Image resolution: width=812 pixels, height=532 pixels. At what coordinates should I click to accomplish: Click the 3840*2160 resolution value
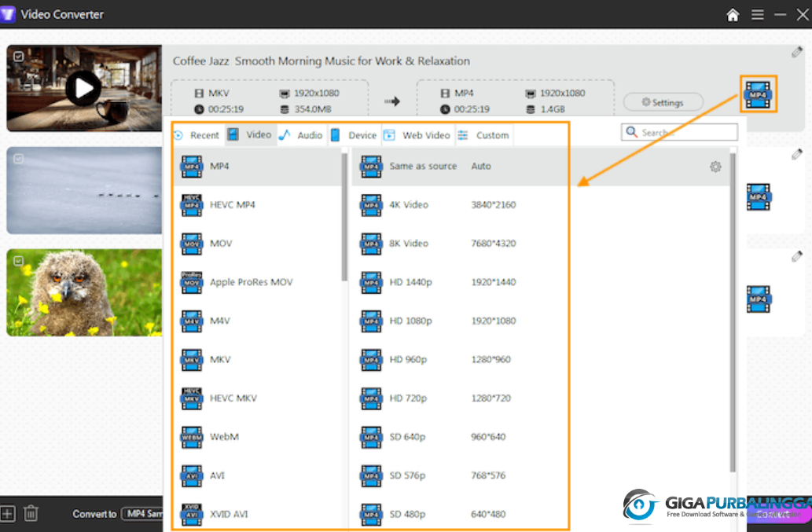coord(493,205)
